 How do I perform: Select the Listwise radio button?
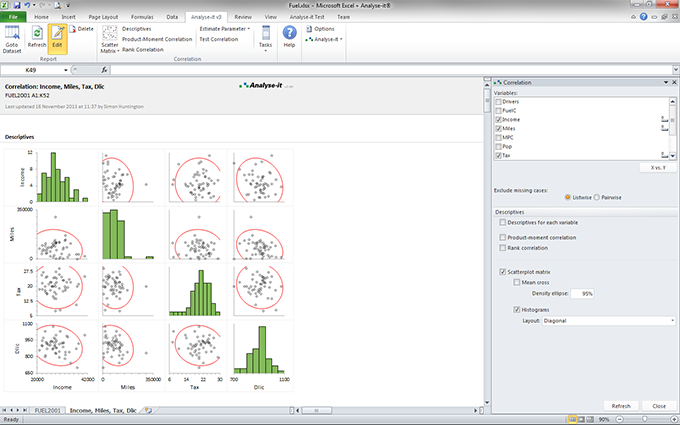pos(568,197)
